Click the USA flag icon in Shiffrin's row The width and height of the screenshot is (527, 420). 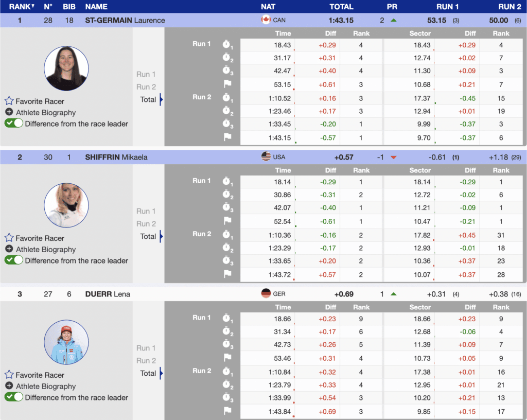coord(266,157)
